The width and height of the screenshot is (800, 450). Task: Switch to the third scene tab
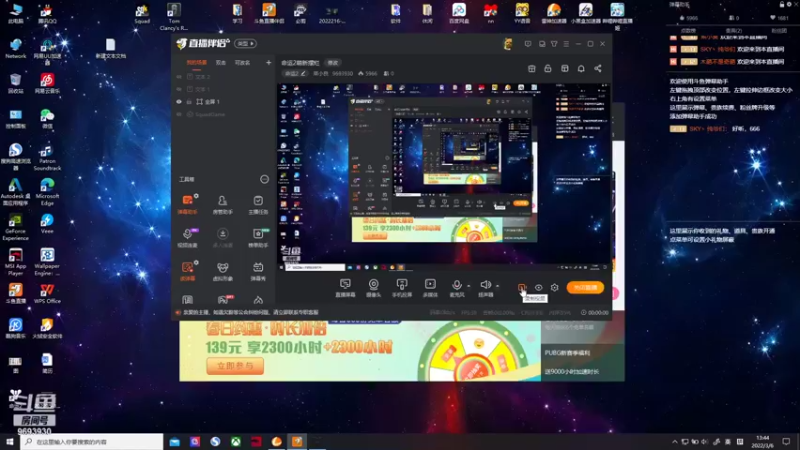pyautogui.click(x=242, y=63)
